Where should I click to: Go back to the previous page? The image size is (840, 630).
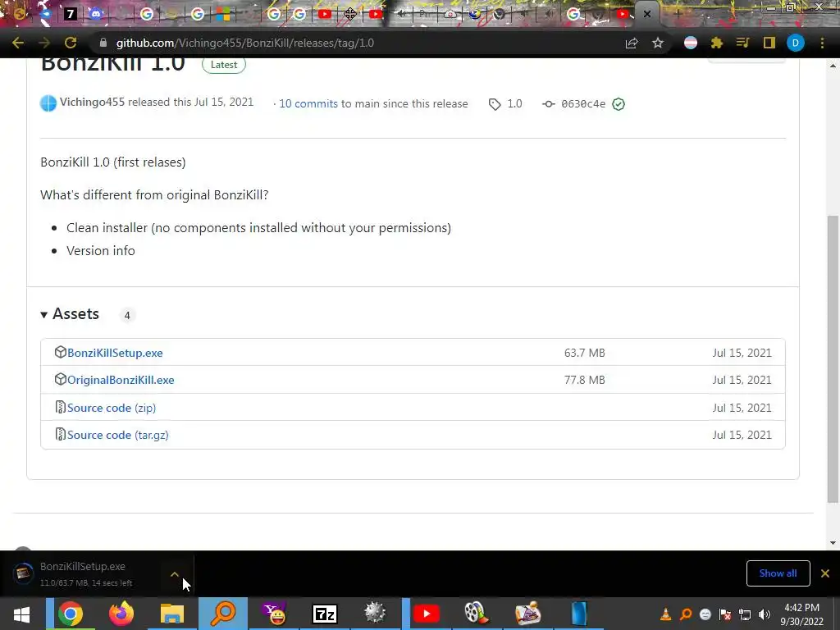coord(18,43)
